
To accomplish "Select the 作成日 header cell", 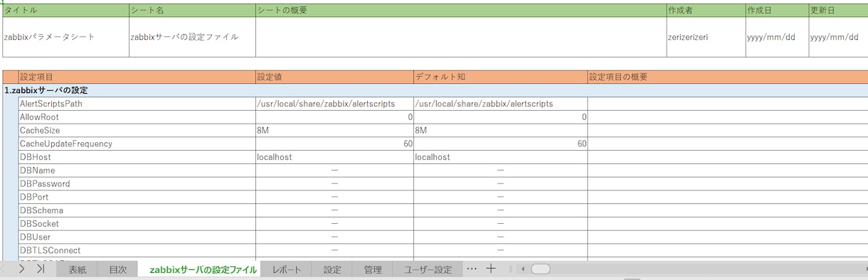I will coord(777,11).
